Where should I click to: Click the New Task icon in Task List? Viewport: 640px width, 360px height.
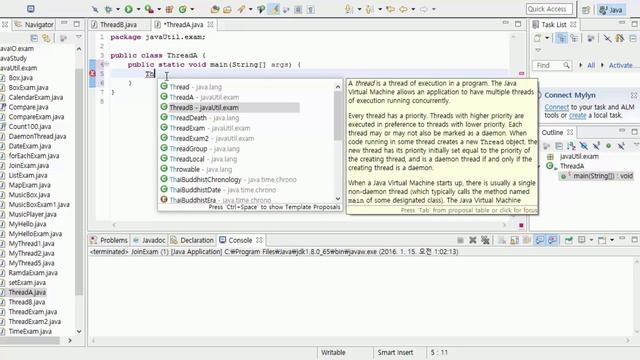pyautogui.click(x=538, y=38)
